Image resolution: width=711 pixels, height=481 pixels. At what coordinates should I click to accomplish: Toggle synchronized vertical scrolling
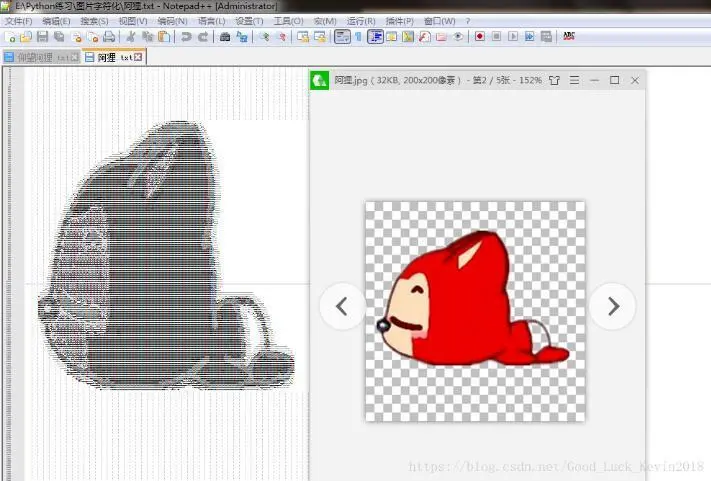click(303, 37)
